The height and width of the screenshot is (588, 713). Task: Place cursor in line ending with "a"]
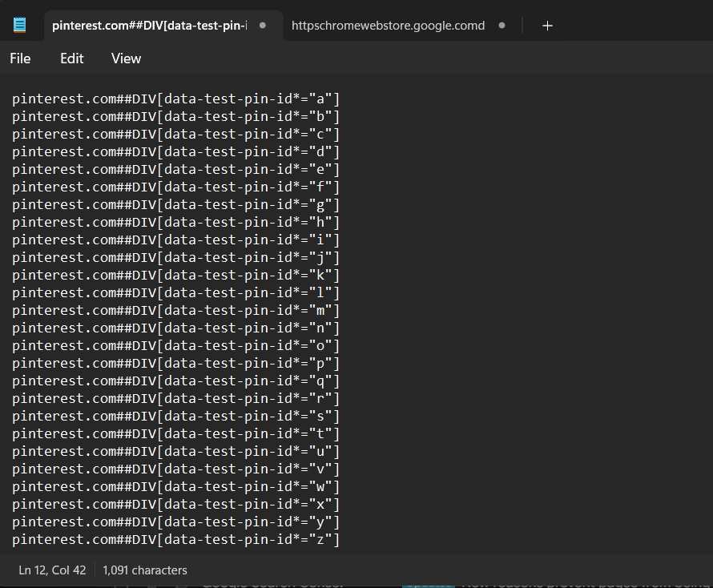pos(175,99)
